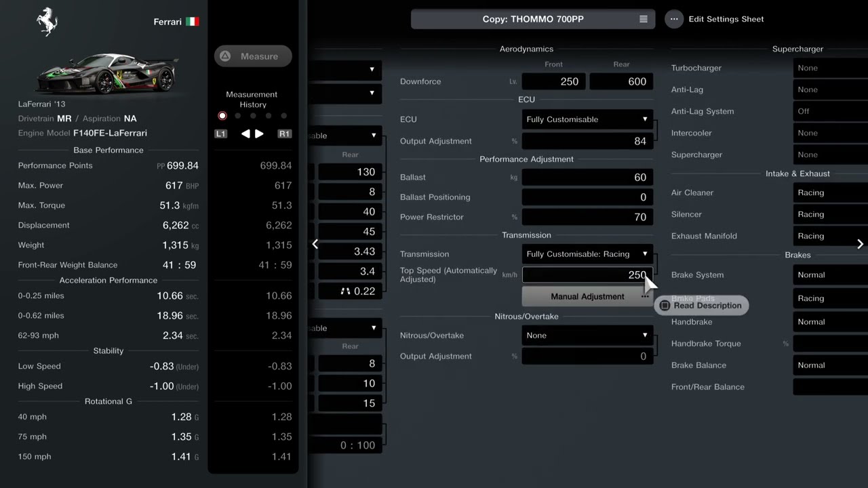Edit the ECU Output Adjustment value 84

coord(587,141)
